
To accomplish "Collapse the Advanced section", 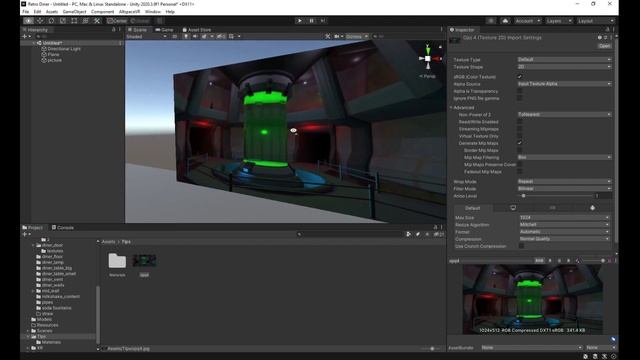I will 451,108.
